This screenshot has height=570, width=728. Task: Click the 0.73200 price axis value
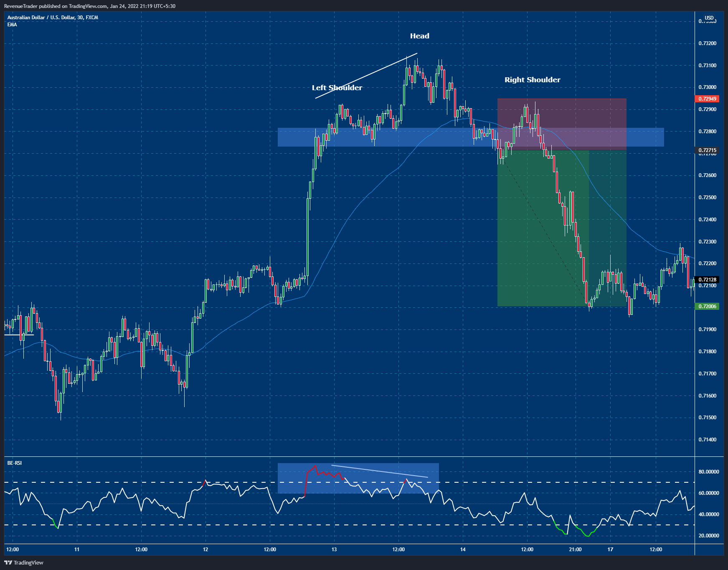point(708,43)
